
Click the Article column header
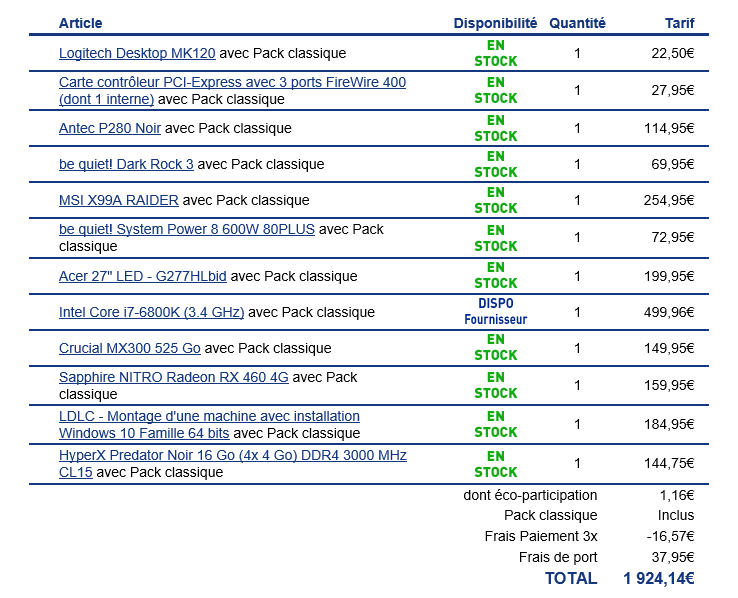[x=80, y=23]
